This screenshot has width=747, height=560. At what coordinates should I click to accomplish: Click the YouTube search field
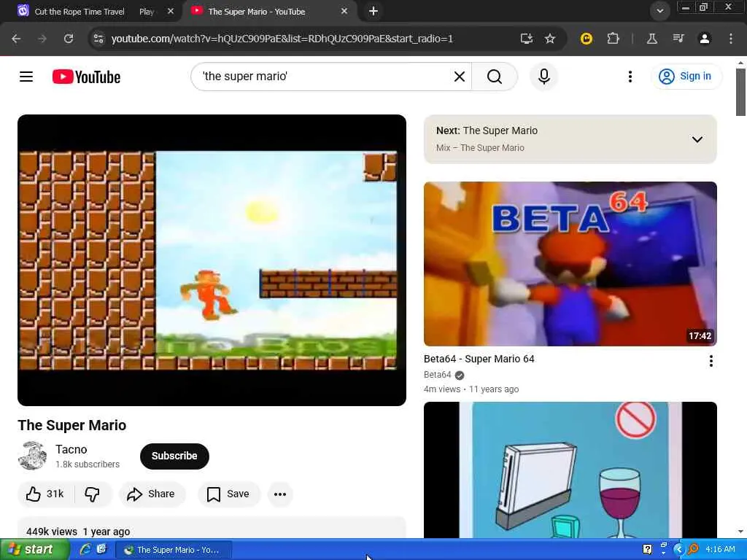coord(324,76)
